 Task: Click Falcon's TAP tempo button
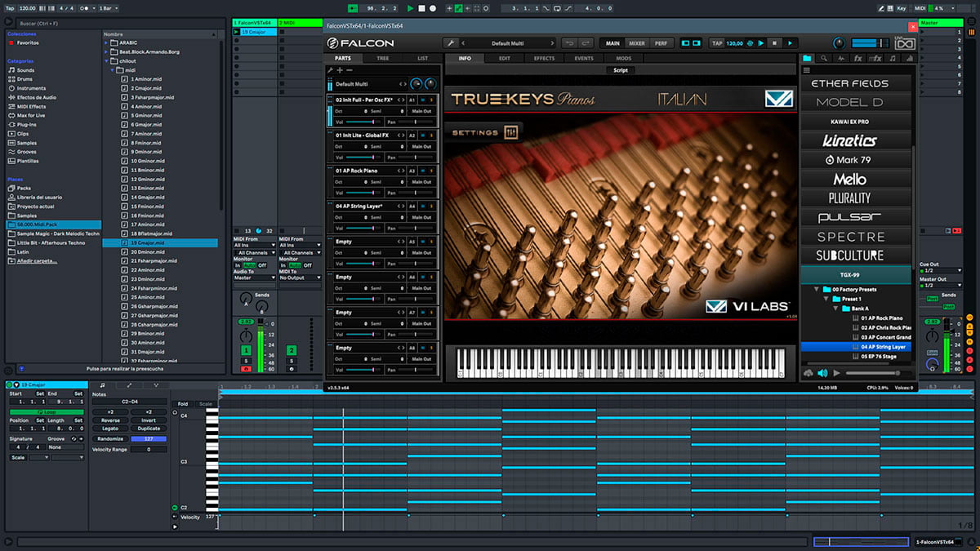[717, 43]
